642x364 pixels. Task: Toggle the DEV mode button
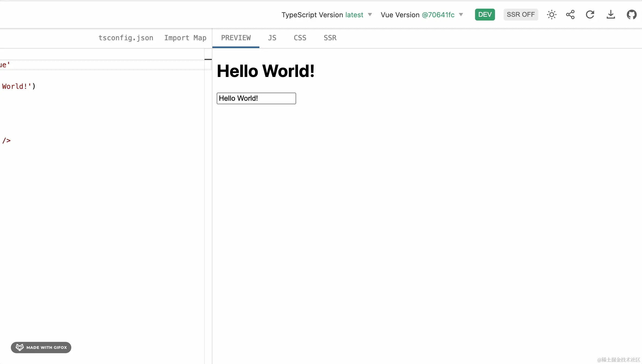click(x=485, y=15)
